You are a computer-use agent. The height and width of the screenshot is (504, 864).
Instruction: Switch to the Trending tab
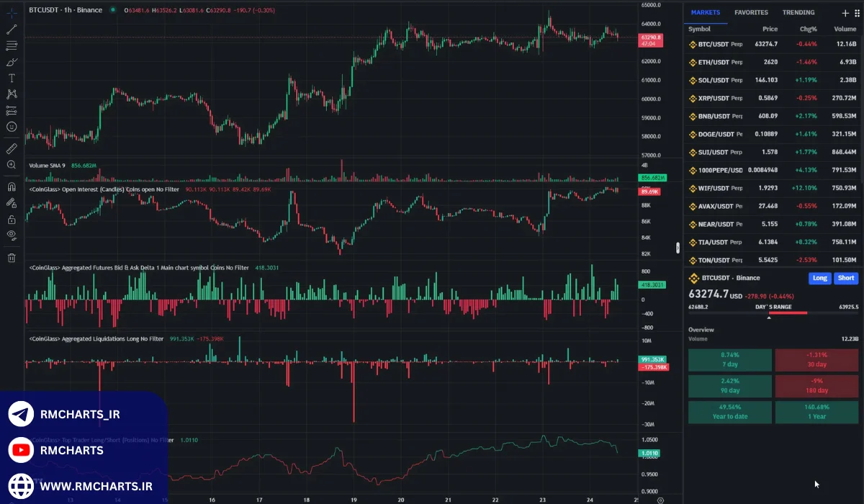point(798,12)
